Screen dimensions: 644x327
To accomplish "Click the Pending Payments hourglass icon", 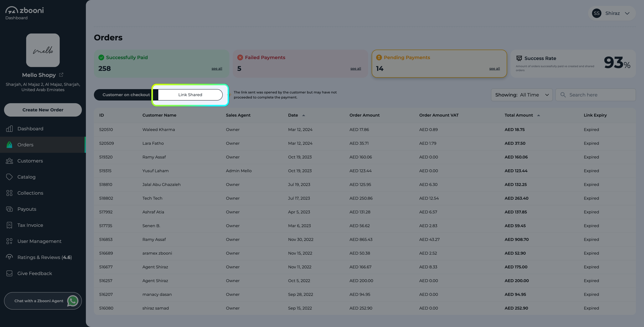I will (379, 57).
